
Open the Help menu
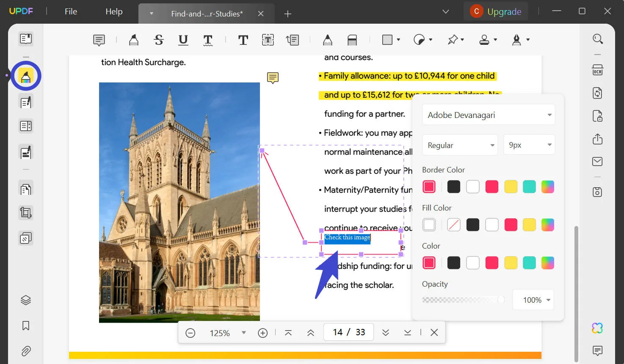coord(114,11)
